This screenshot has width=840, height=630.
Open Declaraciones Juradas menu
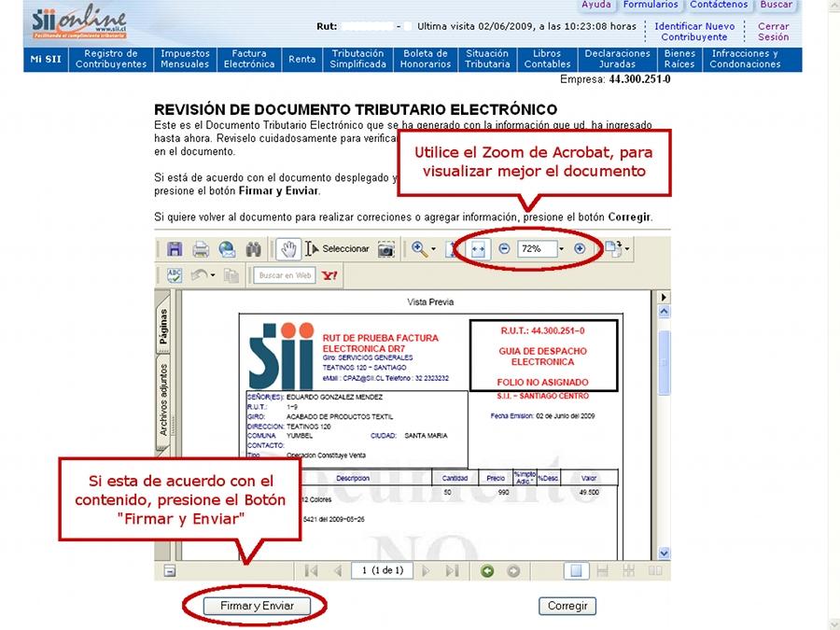coord(617,59)
